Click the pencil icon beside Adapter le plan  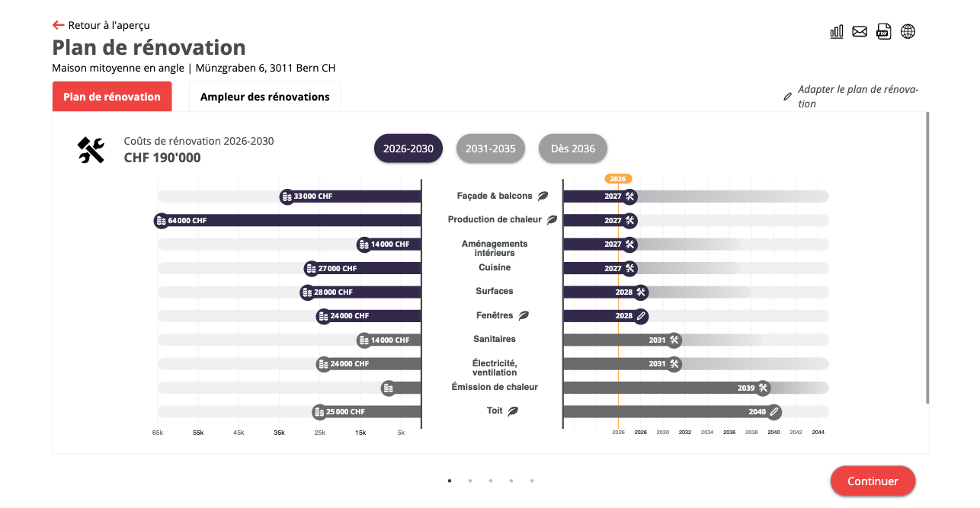[x=787, y=97]
